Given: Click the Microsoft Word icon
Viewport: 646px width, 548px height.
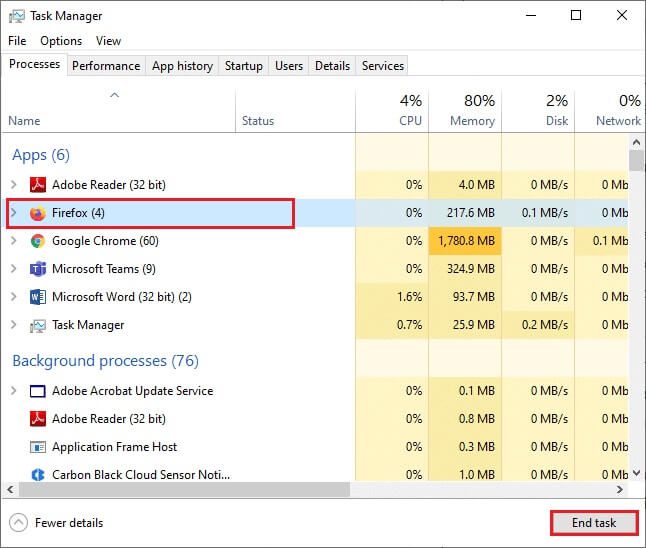Looking at the screenshot, I should click(x=38, y=297).
